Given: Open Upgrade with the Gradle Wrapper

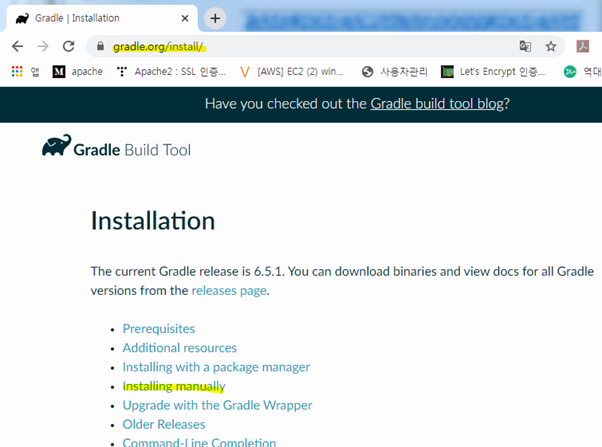Looking at the screenshot, I should tap(217, 406).
